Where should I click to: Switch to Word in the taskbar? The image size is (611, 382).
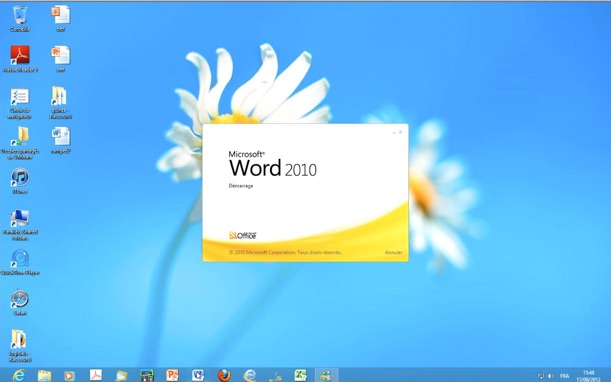[198, 375]
